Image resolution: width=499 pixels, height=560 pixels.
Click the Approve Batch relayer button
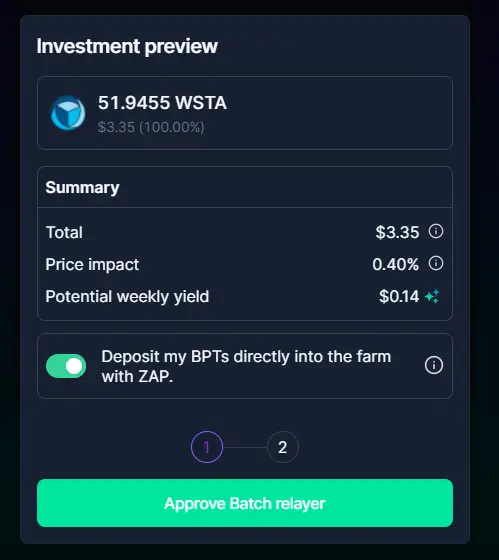tap(245, 503)
